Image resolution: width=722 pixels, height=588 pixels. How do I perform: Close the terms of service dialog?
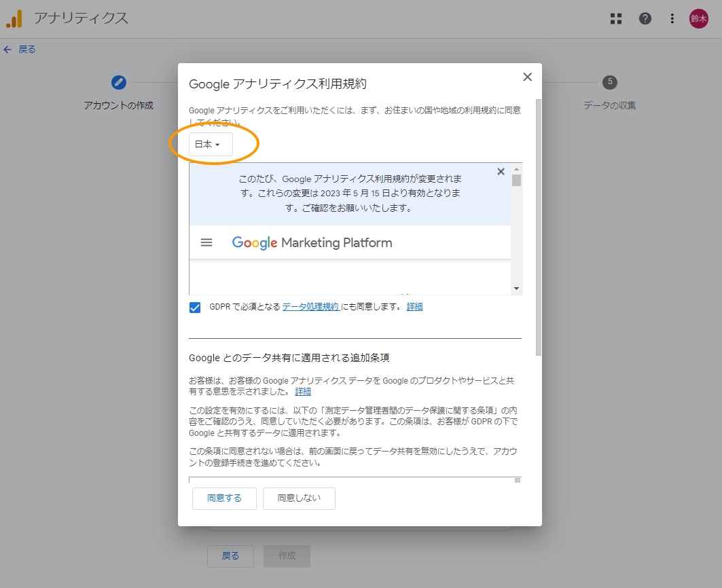pos(527,77)
